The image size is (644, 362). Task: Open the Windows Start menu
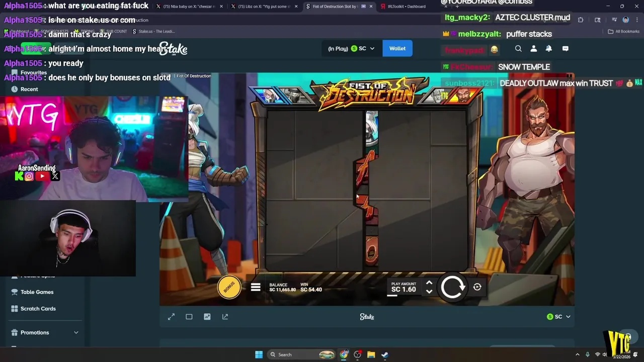[x=259, y=354]
